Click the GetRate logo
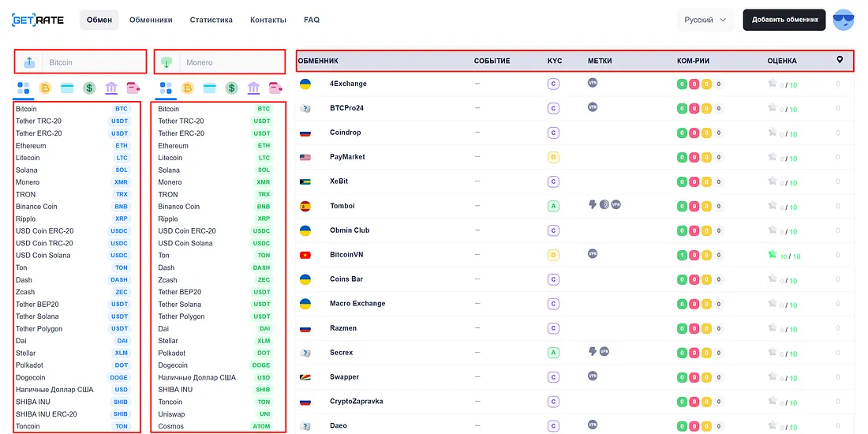The image size is (868, 434). (38, 20)
